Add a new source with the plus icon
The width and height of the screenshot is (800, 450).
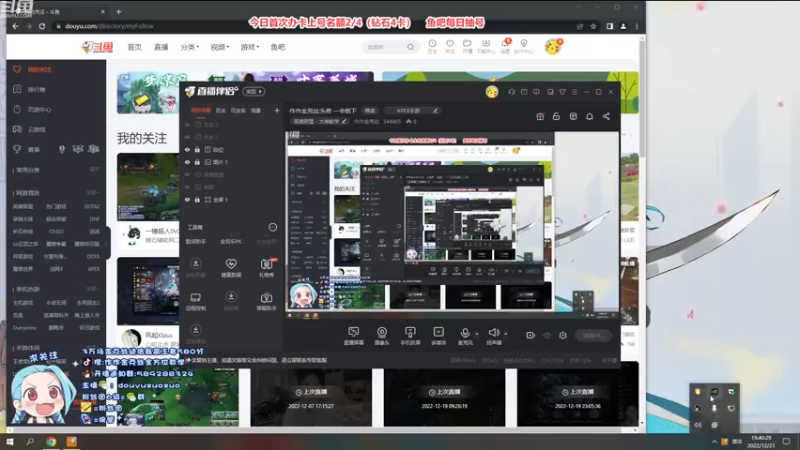pos(277,110)
